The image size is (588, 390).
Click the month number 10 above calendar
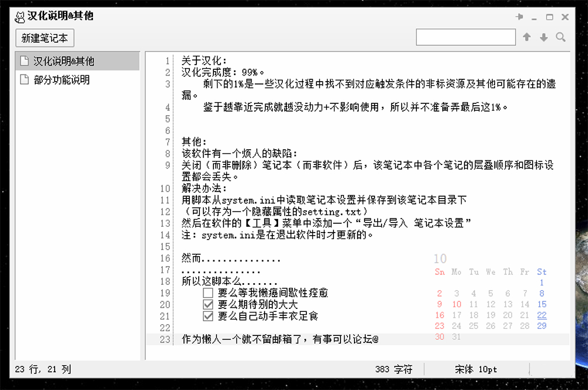click(440, 259)
